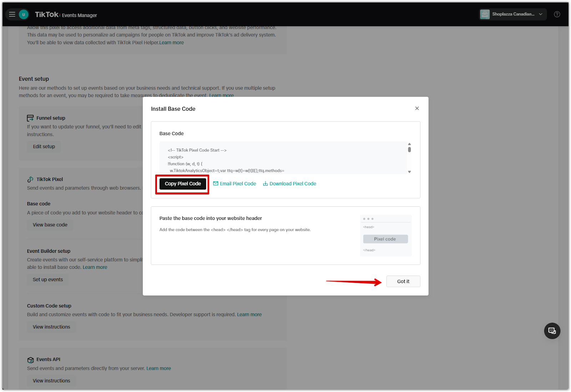The width and height of the screenshot is (571, 392).
Task: Click the green user avatar icon
Action: click(x=24, y=14)
